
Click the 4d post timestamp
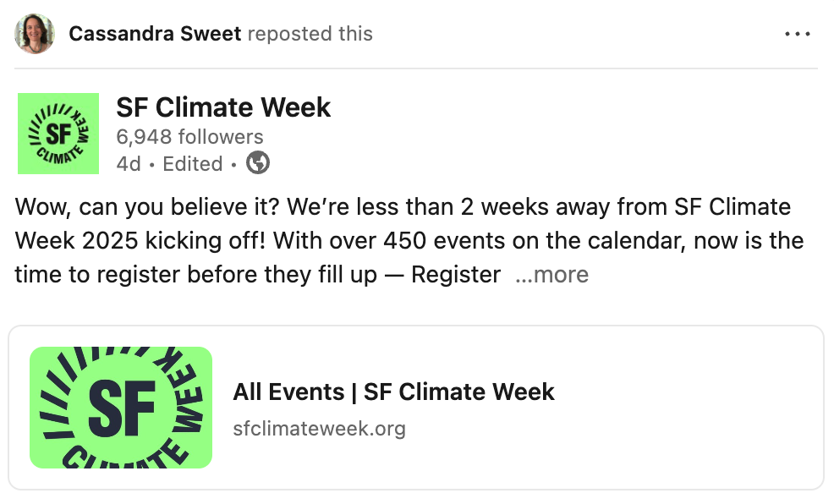point(129,164)
